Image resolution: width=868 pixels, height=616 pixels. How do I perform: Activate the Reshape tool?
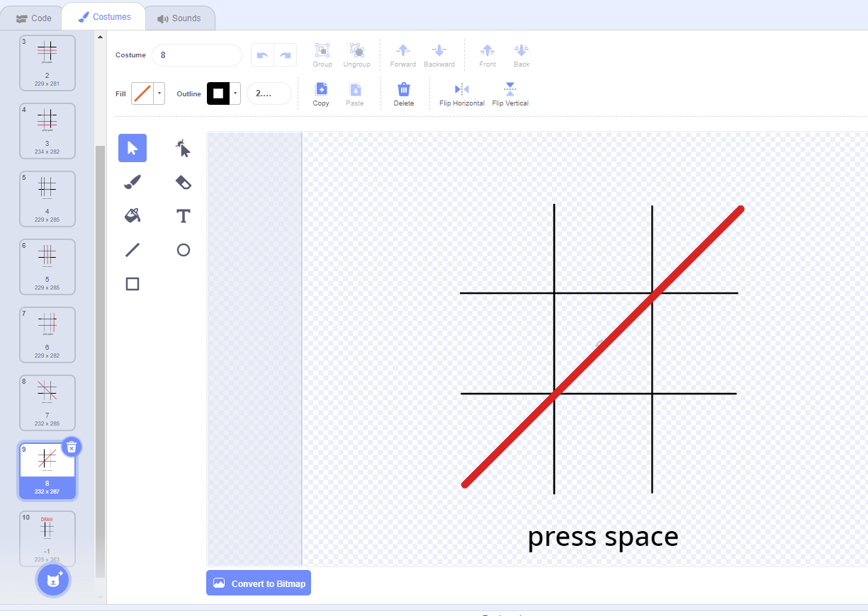coord(184,148)
